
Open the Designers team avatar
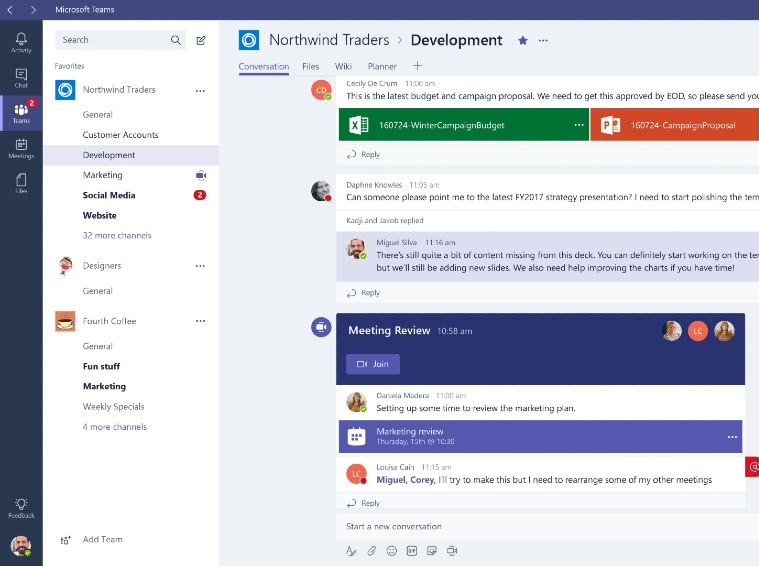click(x=65, y=266)
